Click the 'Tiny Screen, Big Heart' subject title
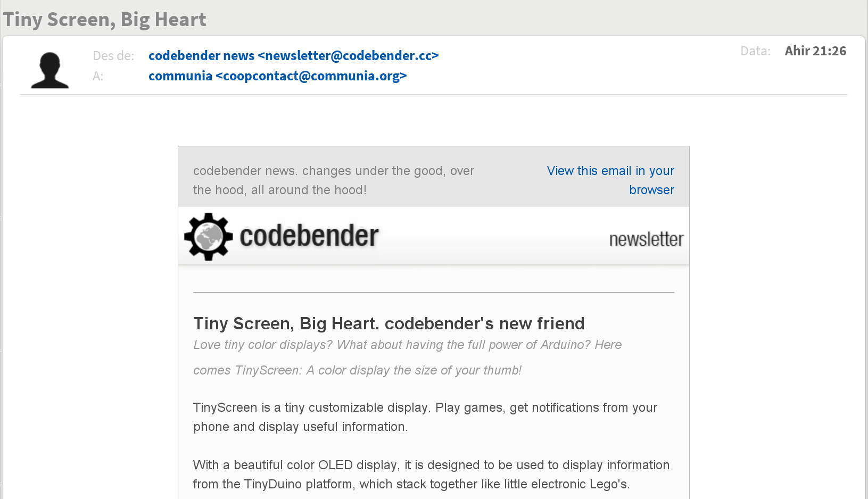868x499 pixels. coord(105,19)
